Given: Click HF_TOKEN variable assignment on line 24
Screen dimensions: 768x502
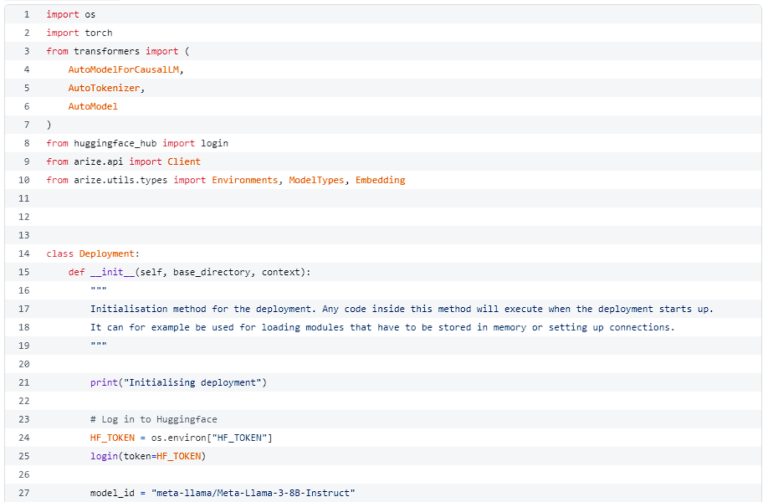Looking at the screenshot, I should pyautogui.click(x=112, y=438).
